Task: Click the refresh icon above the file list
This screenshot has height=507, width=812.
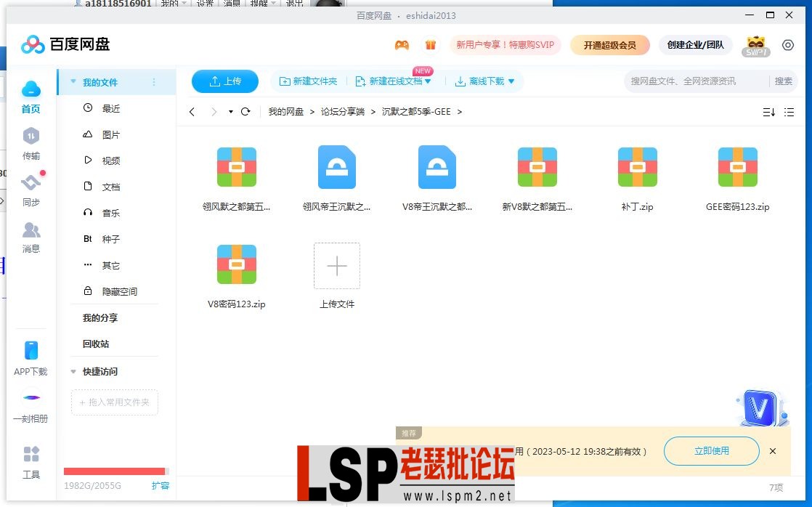Action: [246, 112]
